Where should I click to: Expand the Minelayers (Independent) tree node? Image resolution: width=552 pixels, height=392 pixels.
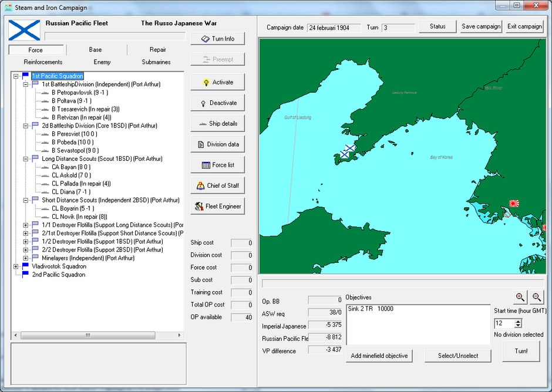(25, 258)
